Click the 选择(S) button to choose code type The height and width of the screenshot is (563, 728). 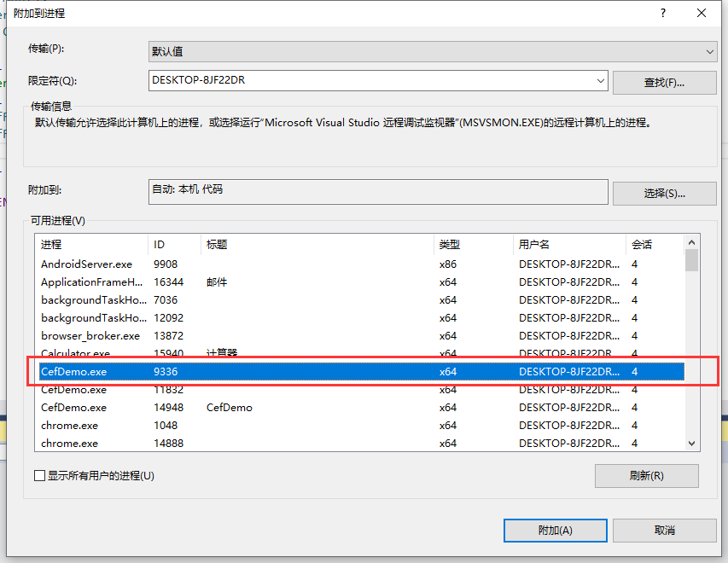[x=664, y=193]
